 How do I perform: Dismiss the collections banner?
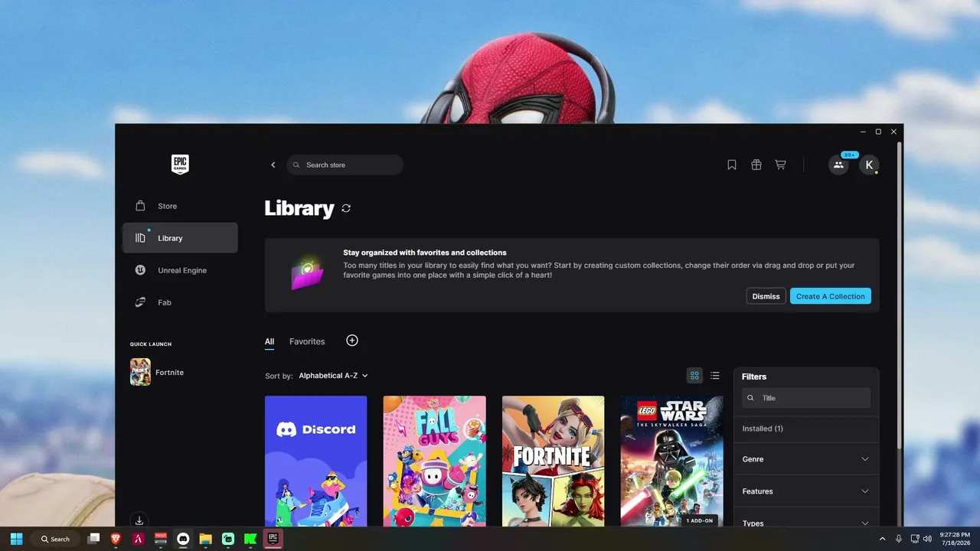click(x=766, y=296)
